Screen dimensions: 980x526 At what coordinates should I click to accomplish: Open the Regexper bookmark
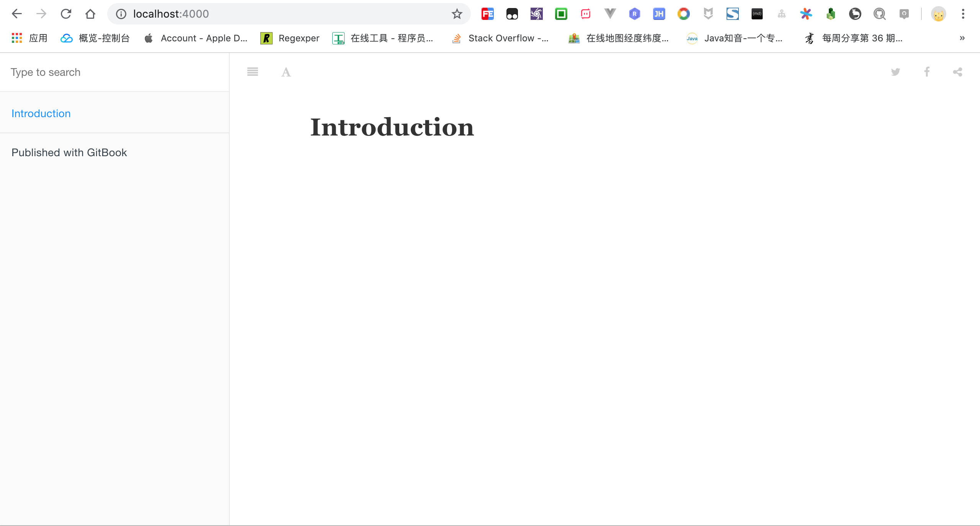[290, 38]
